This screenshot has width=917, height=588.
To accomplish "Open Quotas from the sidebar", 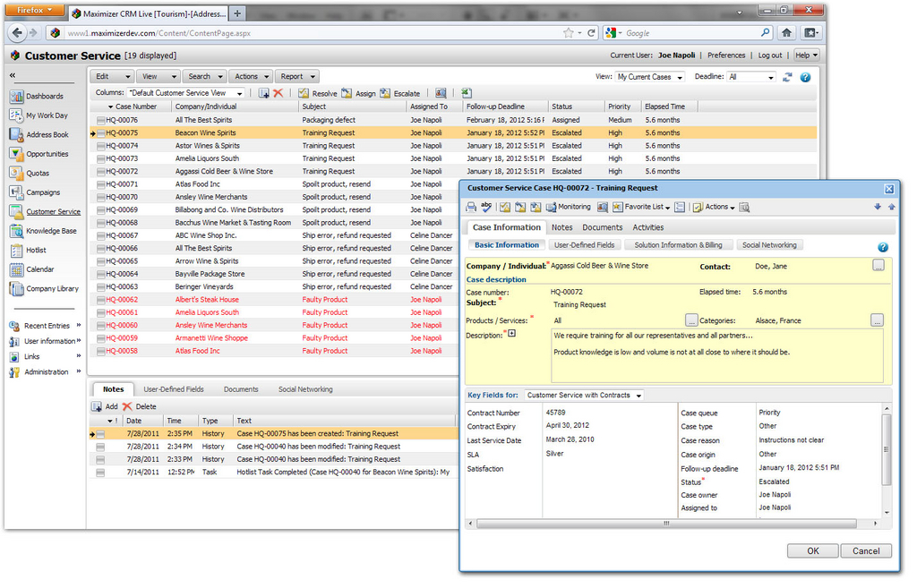I will tap(30, 174).
